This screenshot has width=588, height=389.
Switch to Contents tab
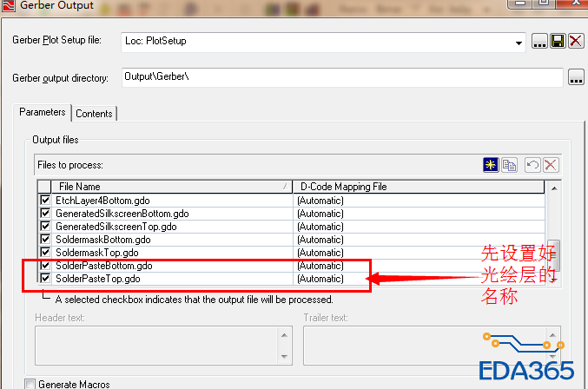click(x=94, y=114)
